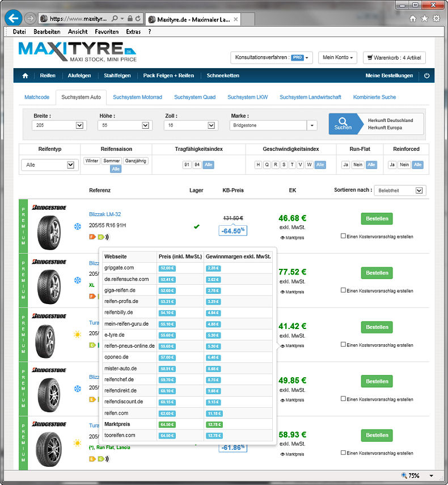Expand the browser zoom level arrow
This screenshot has height=485, width=448.
(432, 476)
